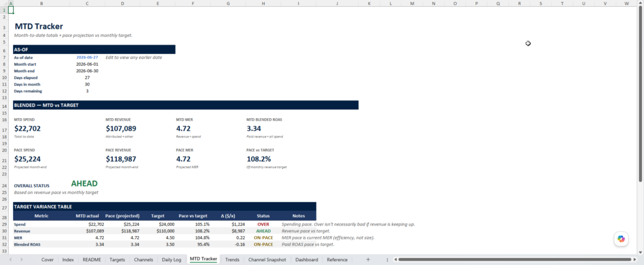
Task: Go to previous sheet tabs arrow
Action: pos(11,260)
